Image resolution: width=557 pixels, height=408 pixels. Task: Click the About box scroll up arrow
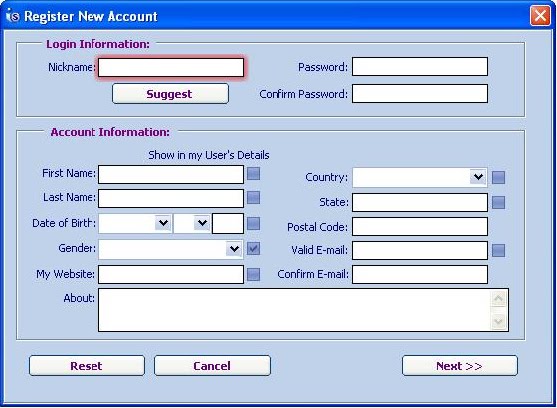tap(498, 298)
